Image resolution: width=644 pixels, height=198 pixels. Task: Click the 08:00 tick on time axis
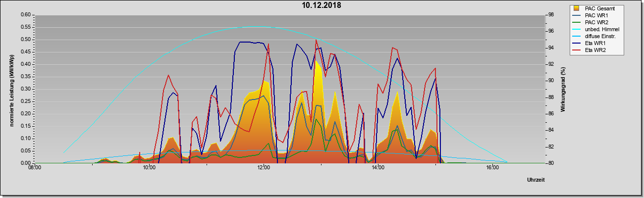click(x=35, y=168)
